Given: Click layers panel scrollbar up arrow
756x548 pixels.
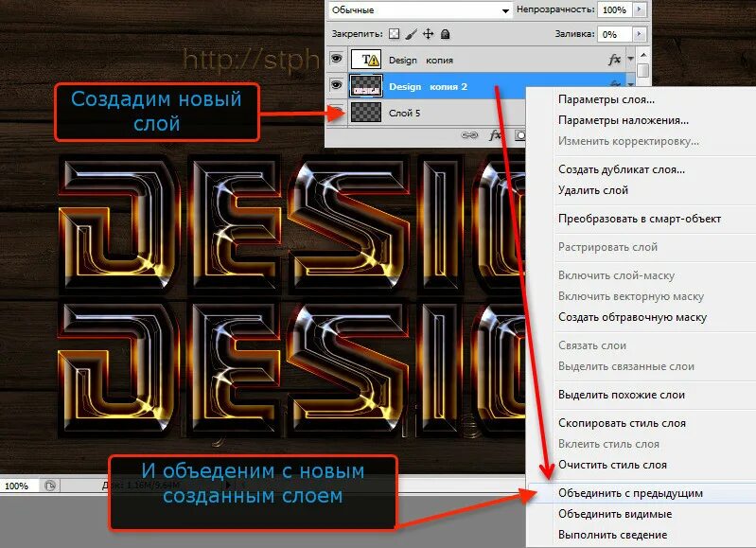Looking at the screenshot, I should 643,55.
